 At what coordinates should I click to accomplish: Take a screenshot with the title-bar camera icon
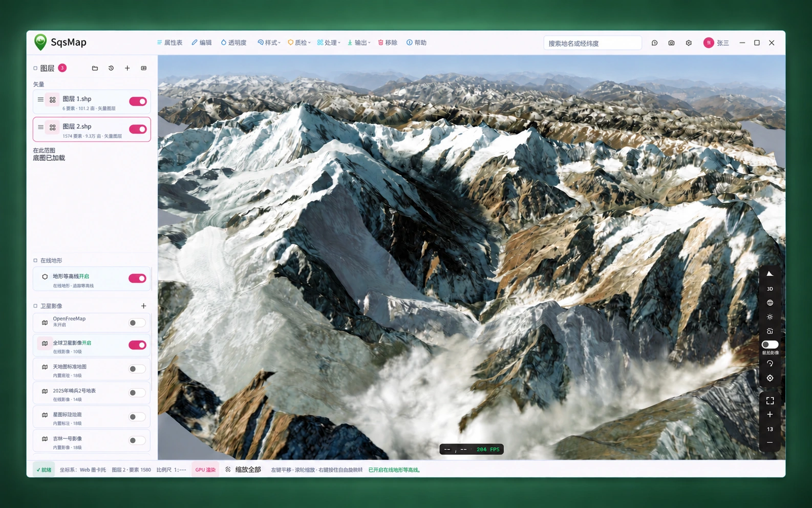pyautogui.click(x=671, y=43)
